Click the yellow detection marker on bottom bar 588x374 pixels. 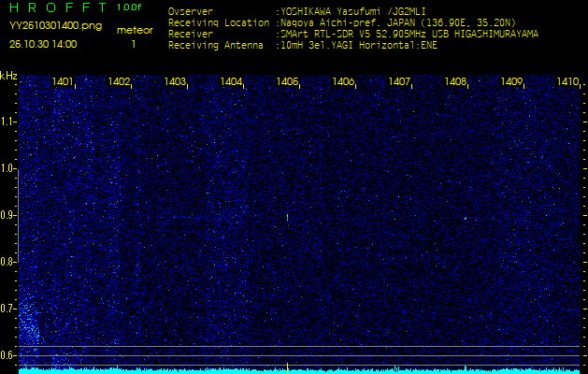(287, 368)
